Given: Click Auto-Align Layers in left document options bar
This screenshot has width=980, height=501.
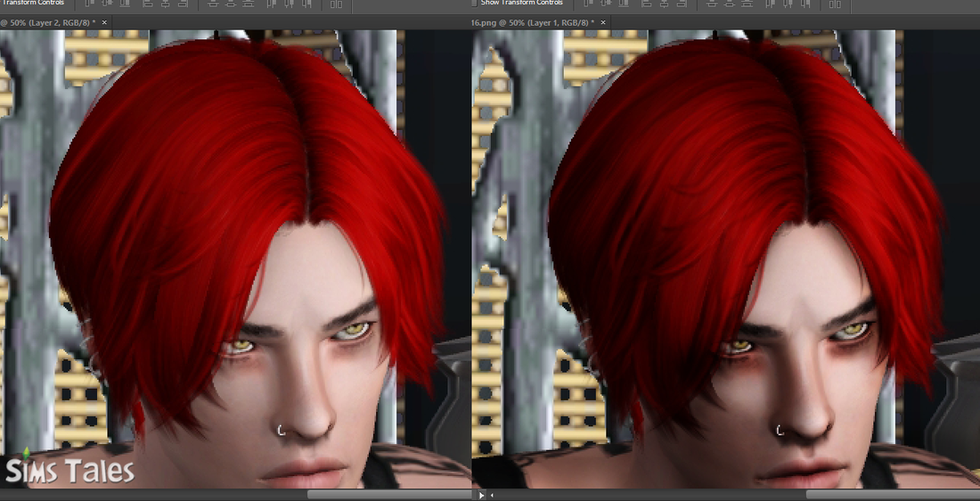Looking at the screenshot, I should (336, 4).
